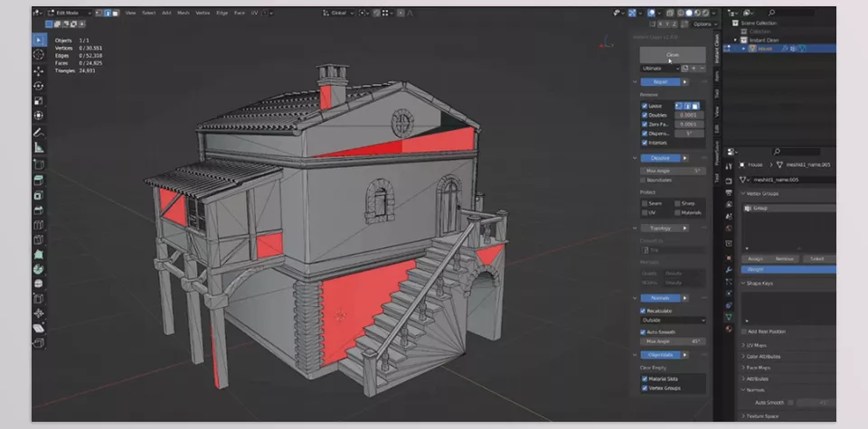Open the Vertex menu
The width and height of the screenshot is (868, 429).
coord(203,13)
